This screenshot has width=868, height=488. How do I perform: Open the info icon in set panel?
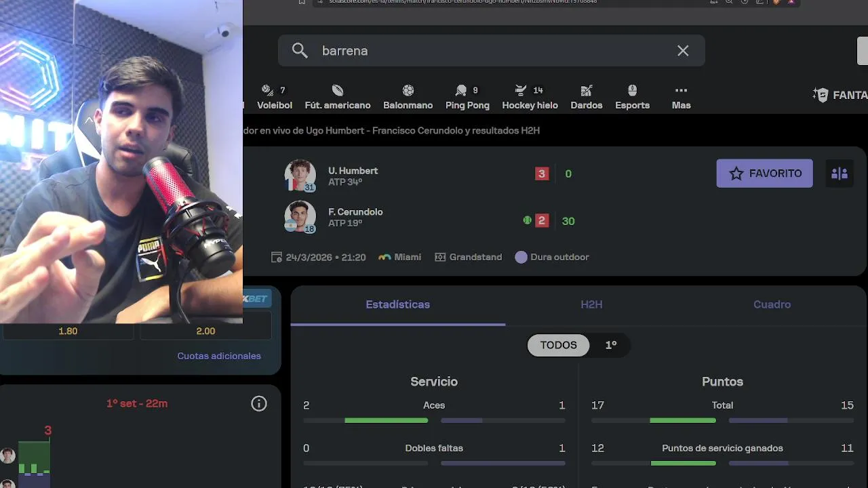click(x=259, y=404)
